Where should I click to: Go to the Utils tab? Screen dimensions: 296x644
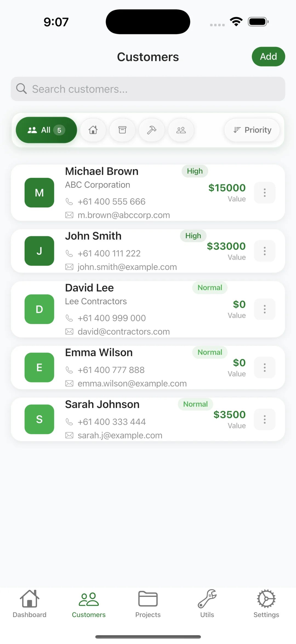[x=207, y=604]
